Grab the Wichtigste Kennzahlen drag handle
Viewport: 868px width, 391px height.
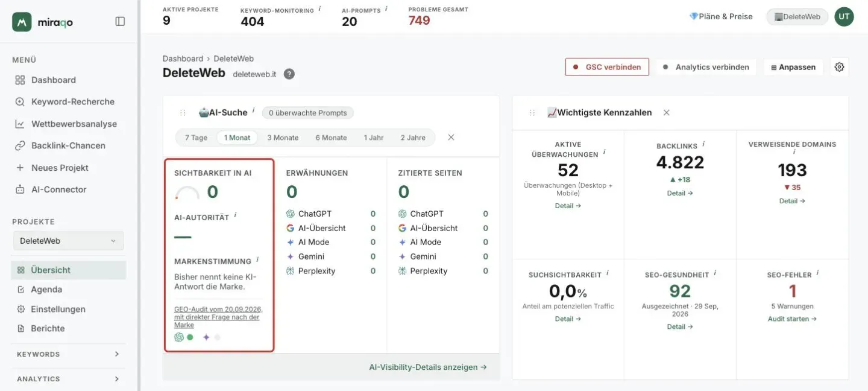tap(532, 113)
